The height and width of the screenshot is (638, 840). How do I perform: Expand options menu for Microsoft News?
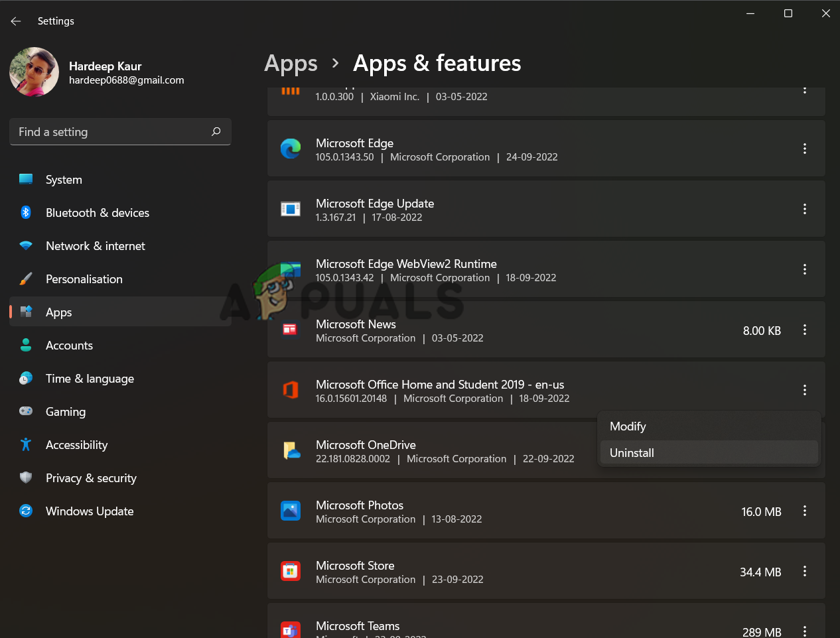(x=804, y=330)
